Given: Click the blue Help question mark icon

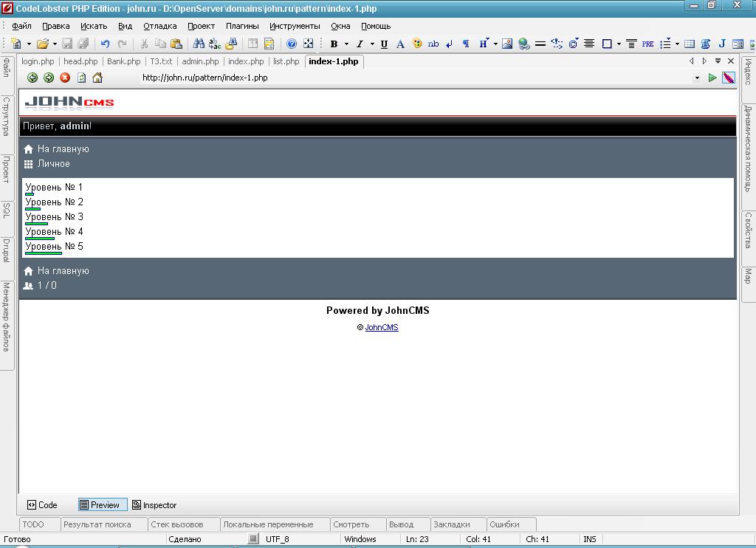Looking at the screenshot, I should pyautogui.click(x=292, y=44).
